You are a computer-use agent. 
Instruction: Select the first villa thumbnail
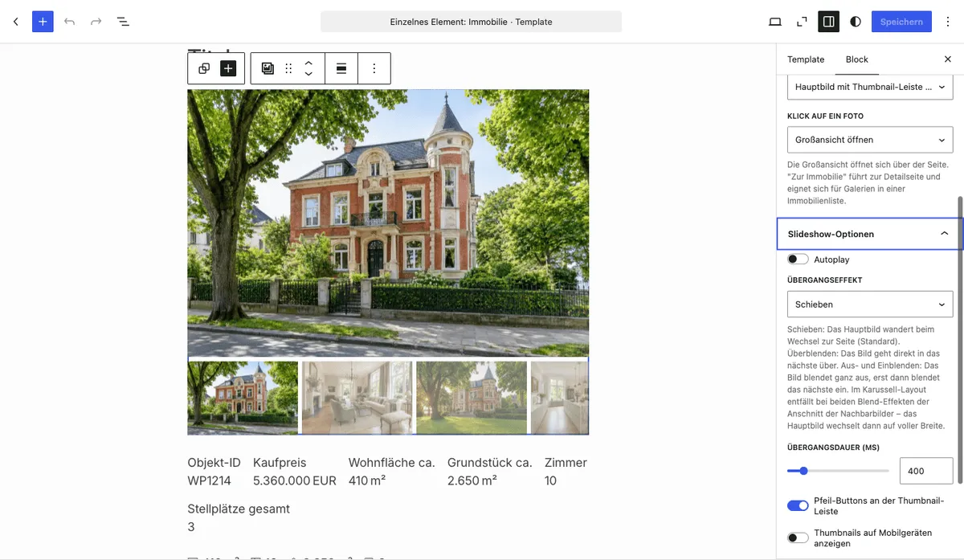pos(243,397)
